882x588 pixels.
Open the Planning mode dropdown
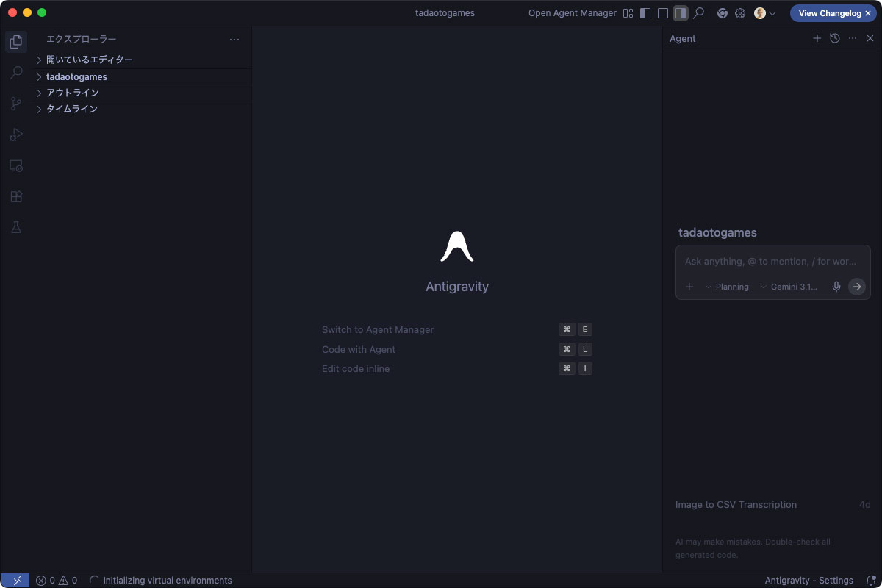click(x=727, y=287)
